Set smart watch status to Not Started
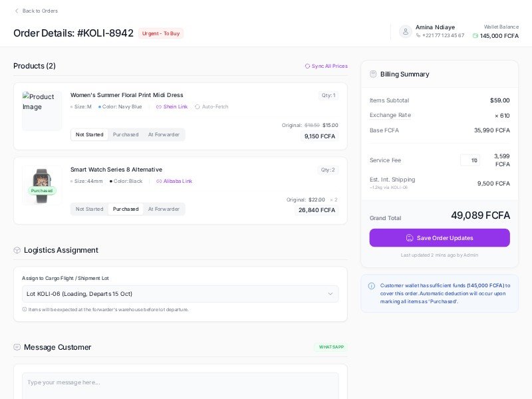 (90, 209)
